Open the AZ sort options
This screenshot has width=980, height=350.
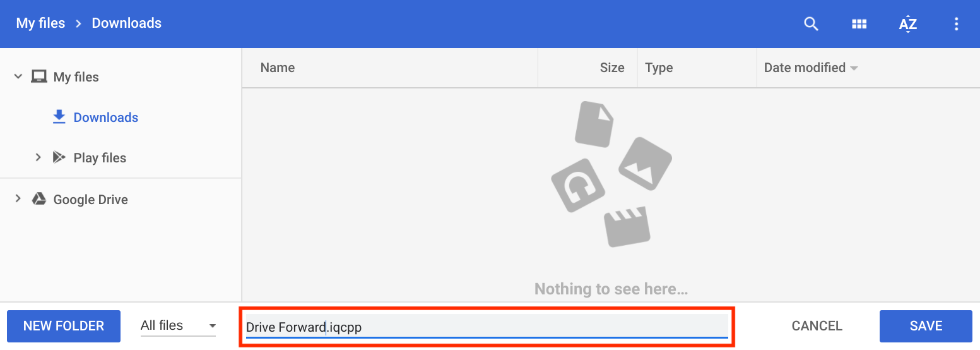tap(907, 24)
